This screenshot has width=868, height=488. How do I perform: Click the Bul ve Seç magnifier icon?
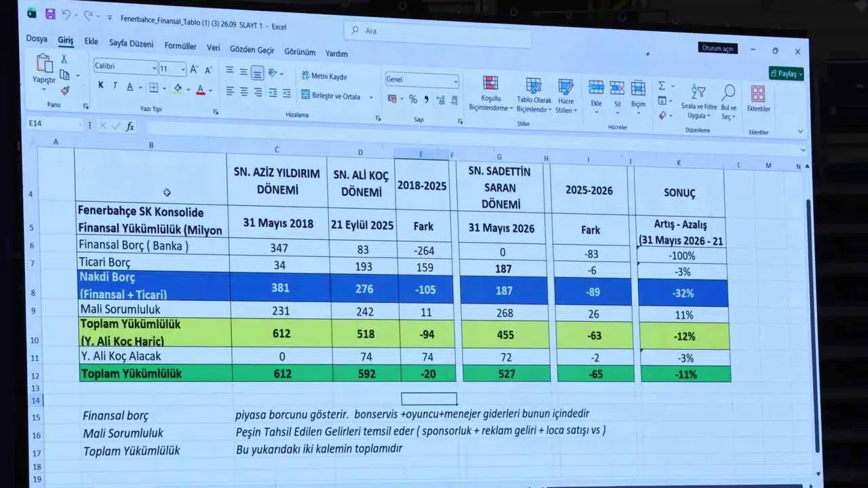pos(728,91)
